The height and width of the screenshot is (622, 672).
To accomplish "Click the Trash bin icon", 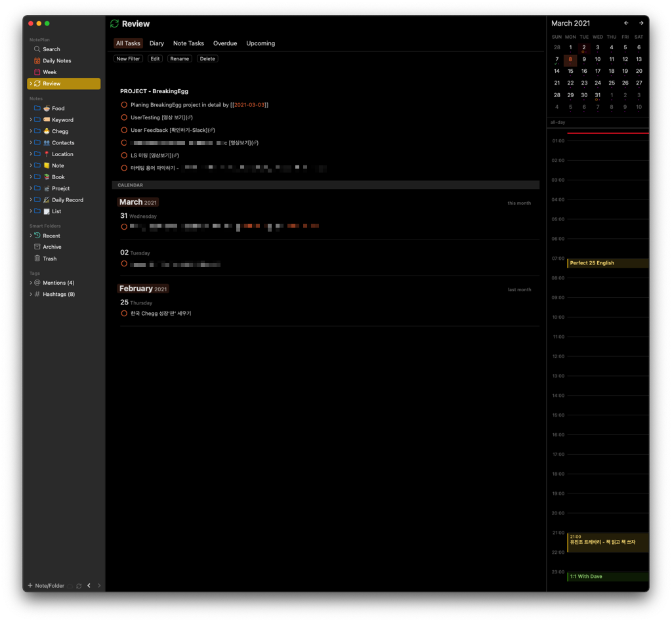I will click(37, 259).
